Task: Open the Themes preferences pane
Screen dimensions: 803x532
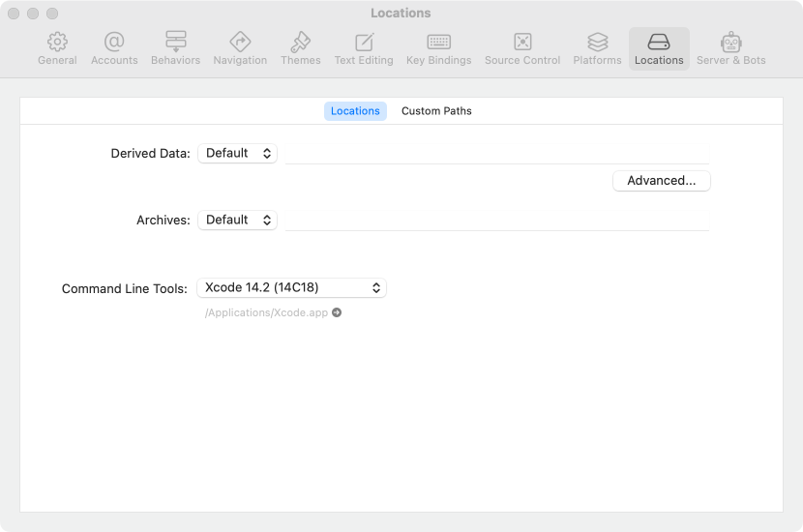Action: 301,48
